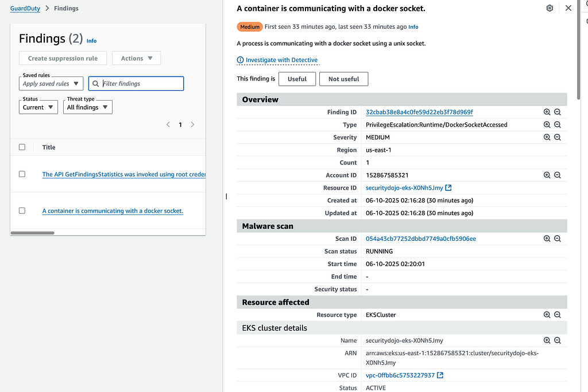The image size is (588, 392).
Task: Filter in on the Finding ID value
Action: pos(547,112)
